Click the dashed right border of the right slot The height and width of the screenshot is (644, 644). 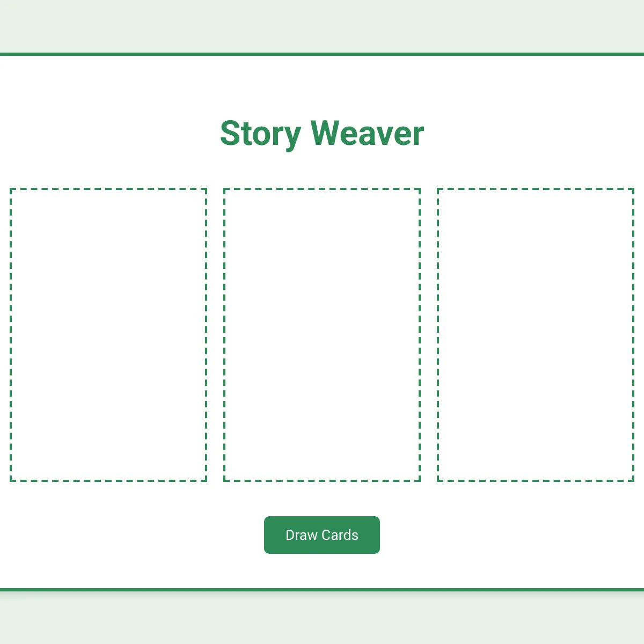pyautogui.click(x=633, y=335)
